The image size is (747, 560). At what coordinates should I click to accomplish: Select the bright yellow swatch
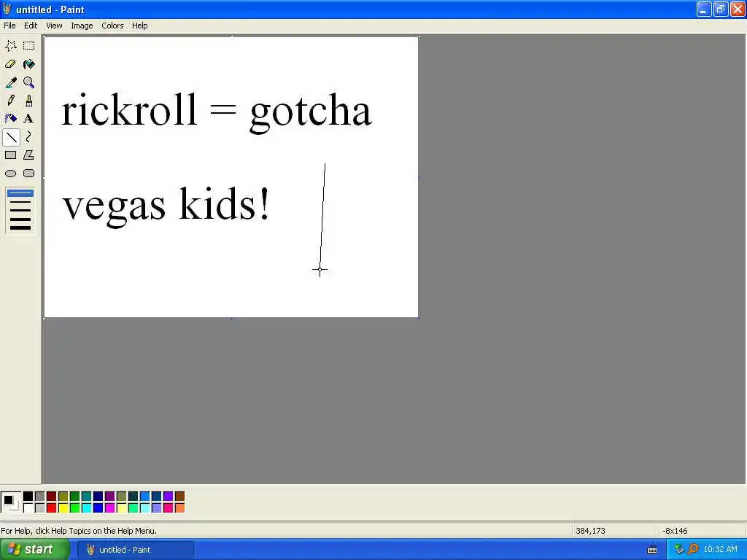pos(63,508)
